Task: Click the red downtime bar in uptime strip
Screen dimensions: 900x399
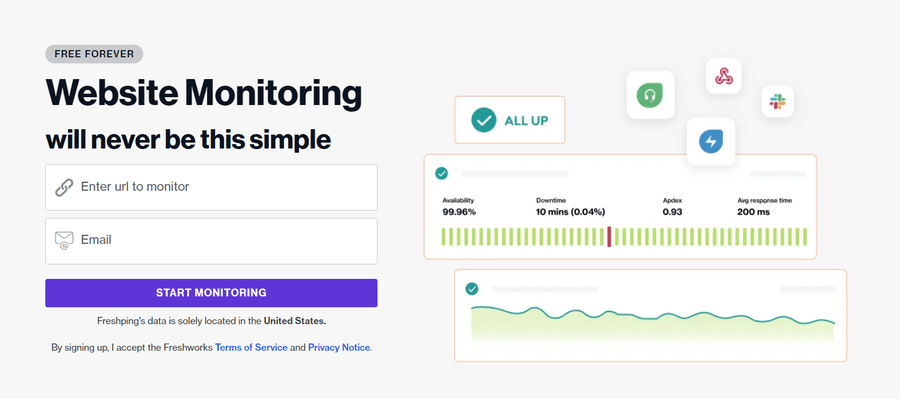Action: pos(609,237)
